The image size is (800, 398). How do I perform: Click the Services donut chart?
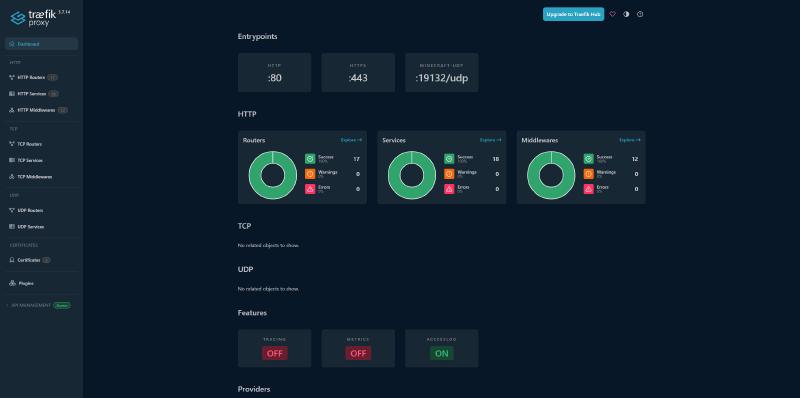click(x=412, y=175)
